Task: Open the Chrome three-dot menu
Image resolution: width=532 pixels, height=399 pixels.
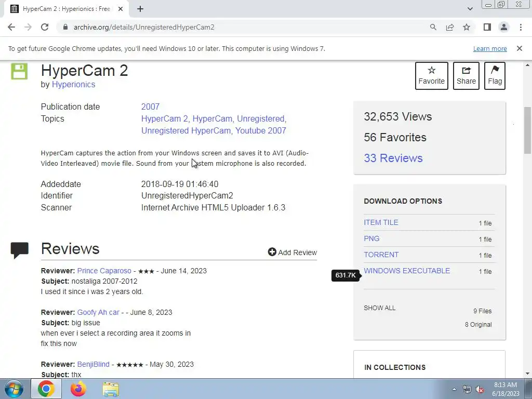Action: [521, 27]
